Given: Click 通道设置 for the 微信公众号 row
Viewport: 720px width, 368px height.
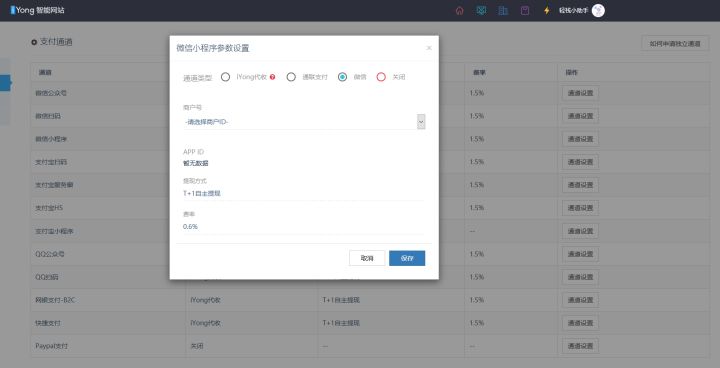Looking at the screenshot, I should 580,93.
